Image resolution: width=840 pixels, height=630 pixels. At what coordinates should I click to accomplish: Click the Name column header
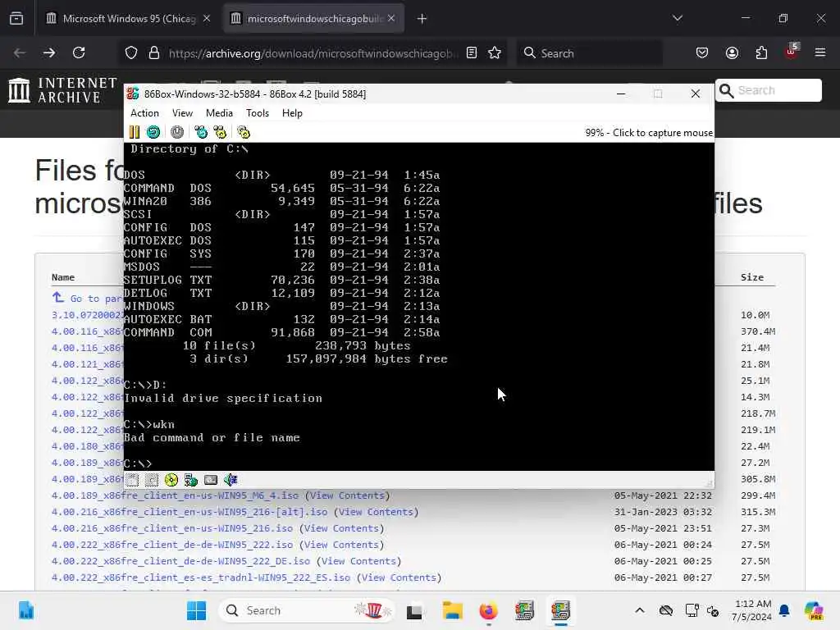point(63,277)
